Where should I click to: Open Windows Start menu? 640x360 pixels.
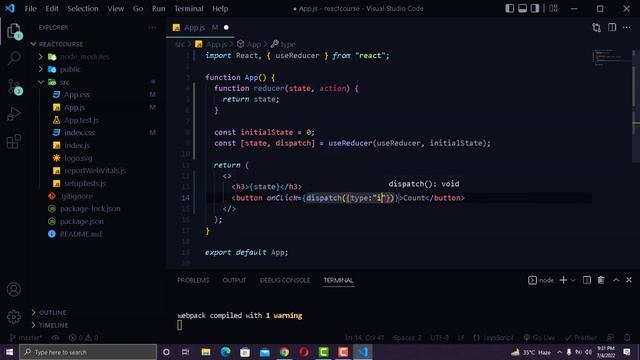pyautogui.click(x=9, y=352)
